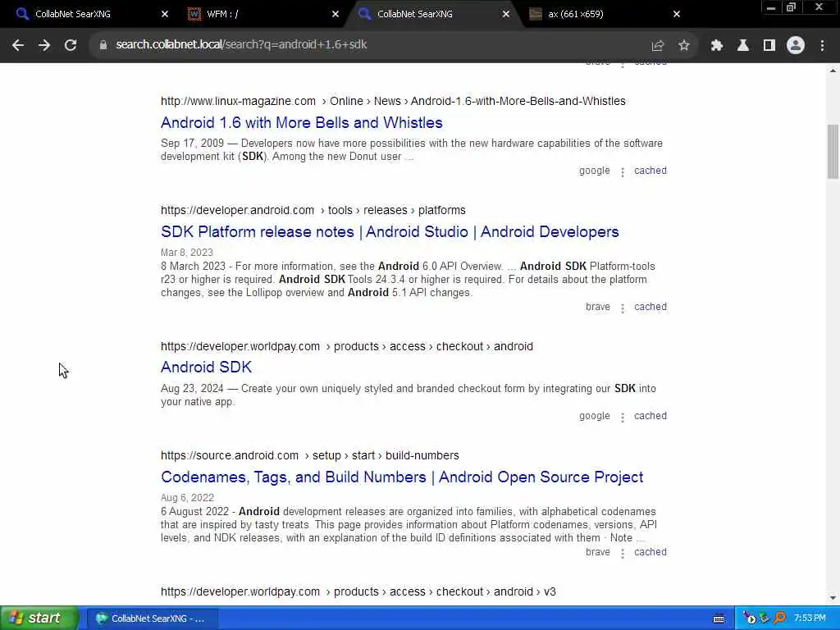Open Android 1.6 with More Bells and Whistles

pos(302,123)
